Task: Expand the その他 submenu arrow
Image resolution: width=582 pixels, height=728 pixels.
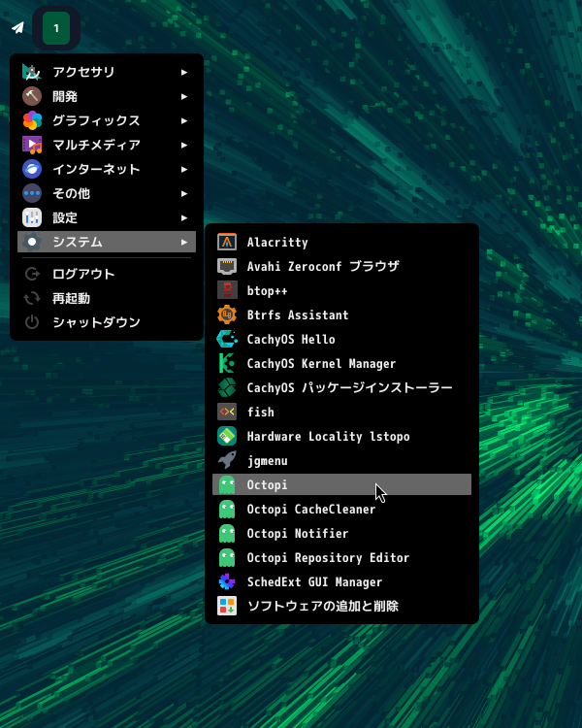Action: 184,193
